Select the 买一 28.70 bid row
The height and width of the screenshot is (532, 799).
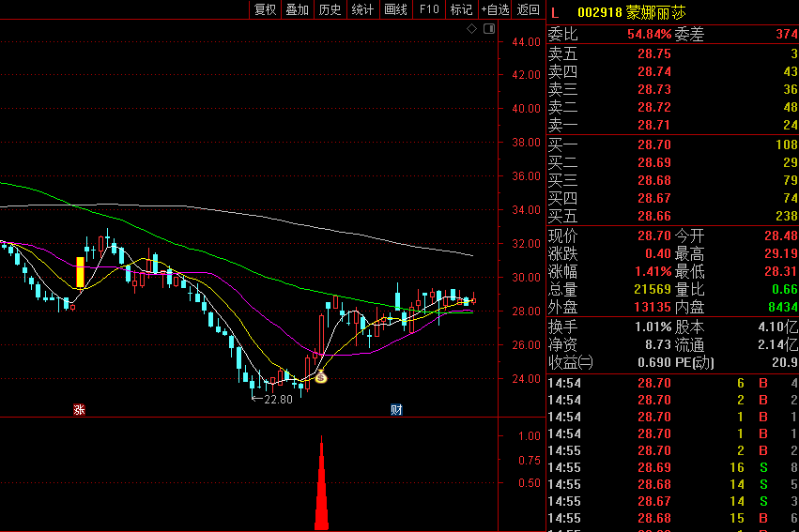point(672,145)
